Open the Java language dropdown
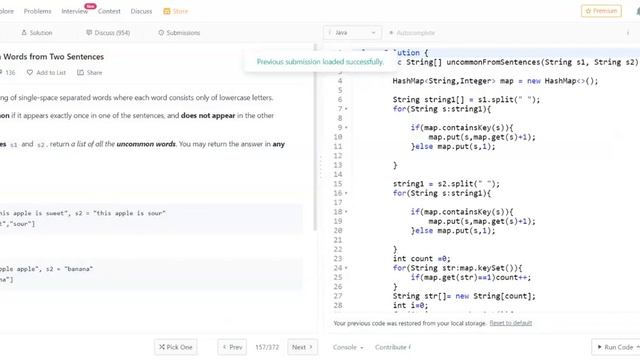 (x=352, y=33)
